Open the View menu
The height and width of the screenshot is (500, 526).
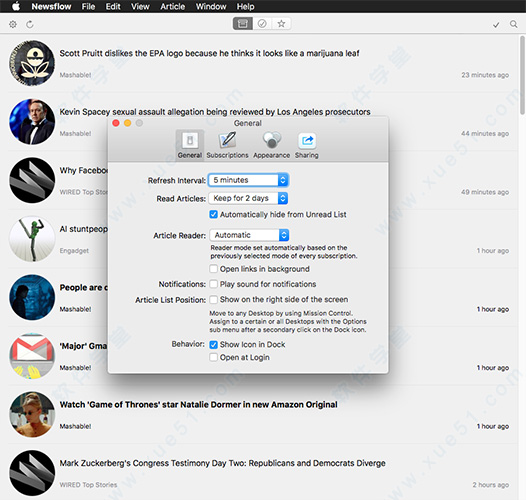[x=140, y=6]
